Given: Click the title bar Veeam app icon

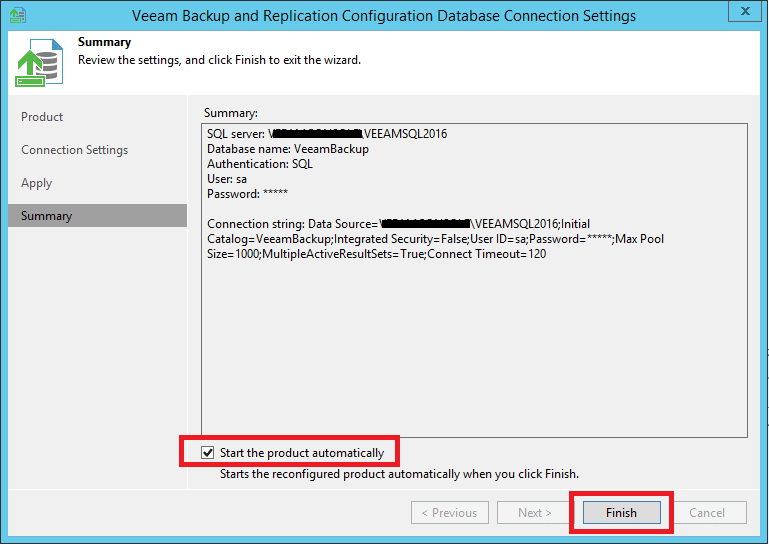Looking at the screenshot, I should click(18, 15).
